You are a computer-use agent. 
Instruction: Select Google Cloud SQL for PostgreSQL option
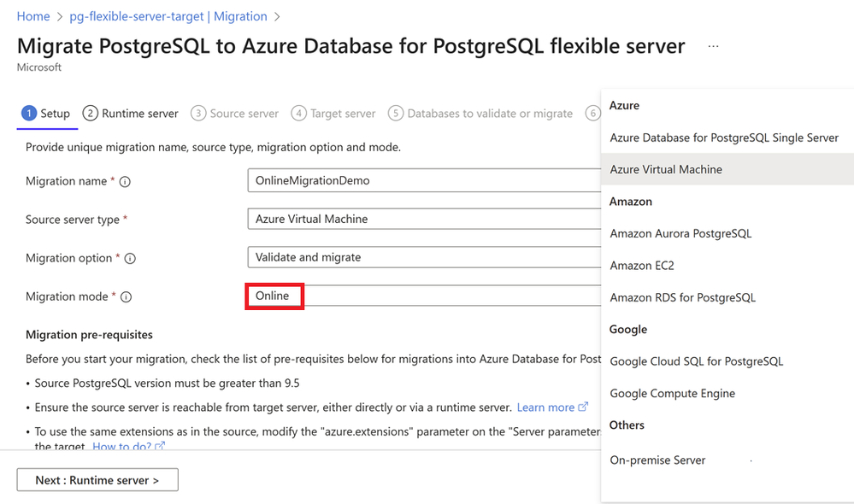pos(697,361)
